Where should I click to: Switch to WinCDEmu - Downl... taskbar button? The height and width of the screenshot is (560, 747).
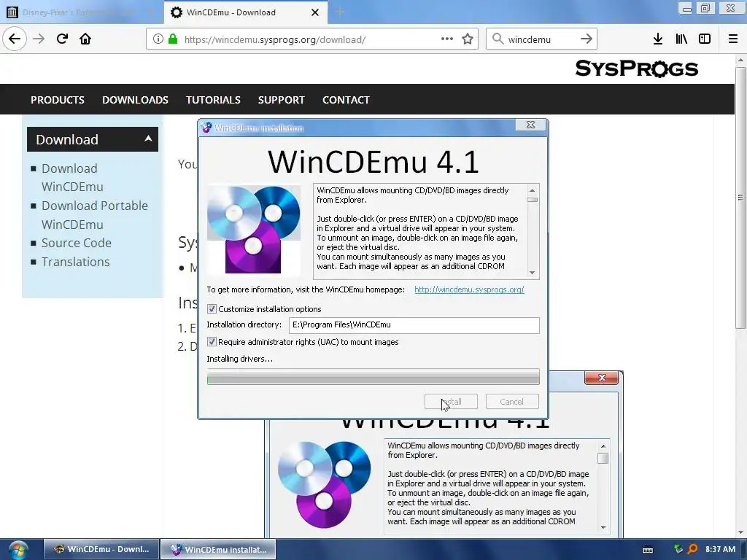click(x=101, y=549)
